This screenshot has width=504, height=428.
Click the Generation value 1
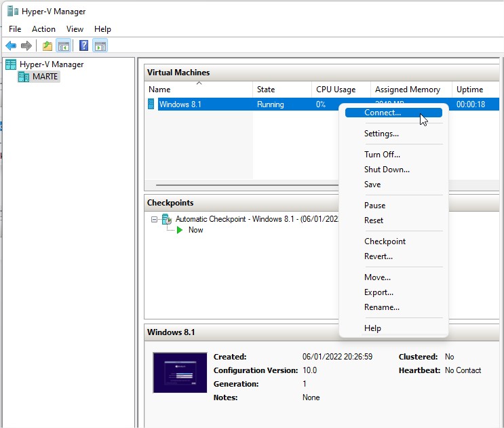click(305, 384)
